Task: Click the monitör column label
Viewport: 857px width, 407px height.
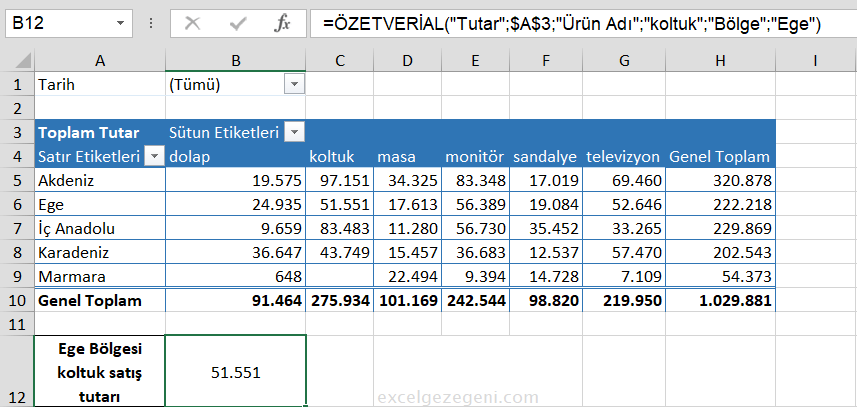Action: (x=476, y=157)
